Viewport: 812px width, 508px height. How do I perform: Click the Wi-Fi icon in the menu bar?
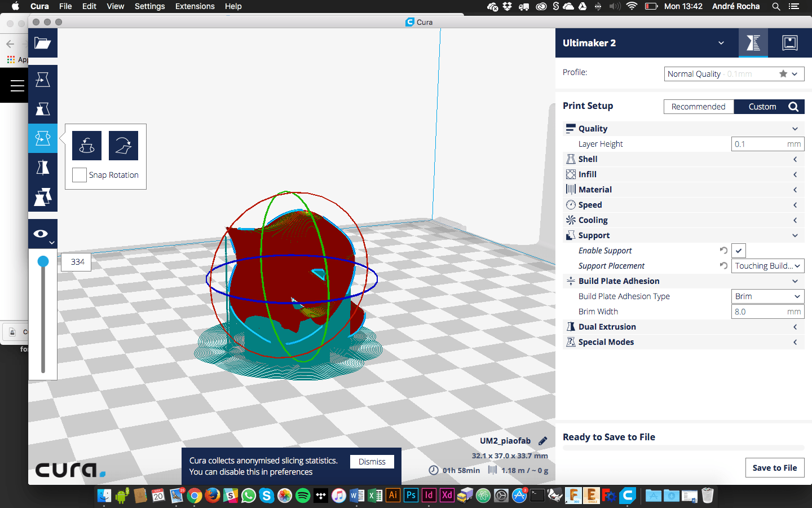click(632, 6)
